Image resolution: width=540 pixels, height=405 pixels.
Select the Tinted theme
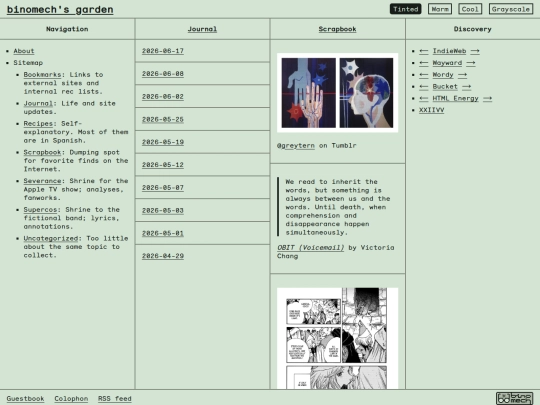(x=406, y=9)
